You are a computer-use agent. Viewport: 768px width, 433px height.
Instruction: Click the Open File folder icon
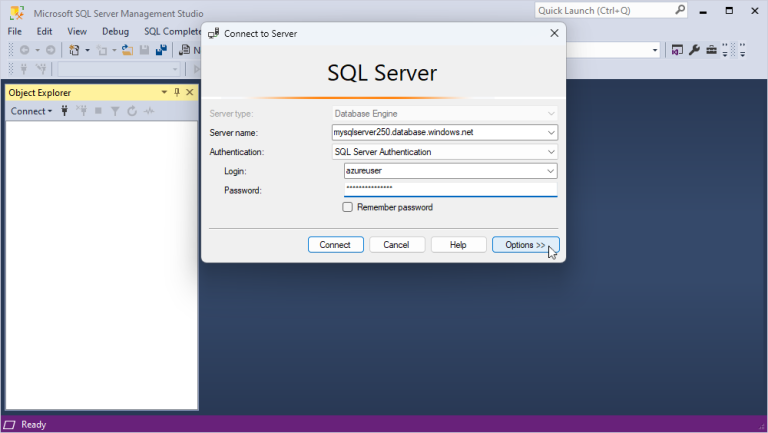click(x=127, y=50)
